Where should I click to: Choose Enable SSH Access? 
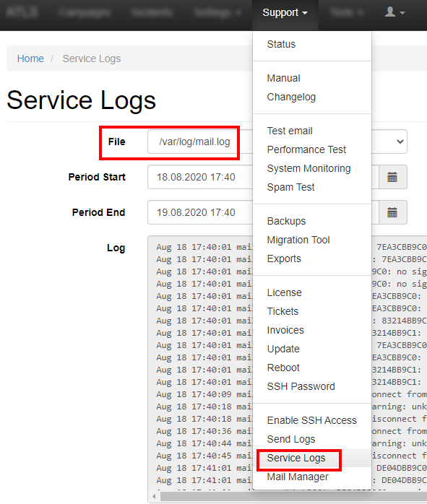312,420
